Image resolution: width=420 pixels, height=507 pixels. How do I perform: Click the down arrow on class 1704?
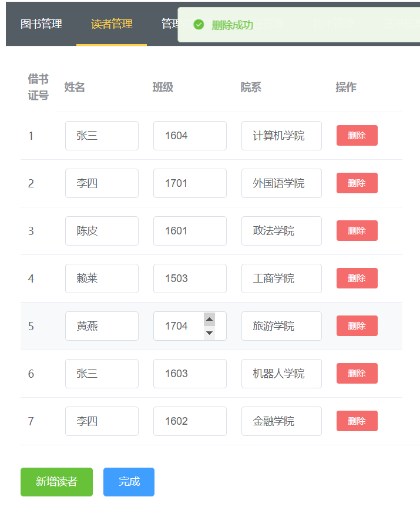209,333
